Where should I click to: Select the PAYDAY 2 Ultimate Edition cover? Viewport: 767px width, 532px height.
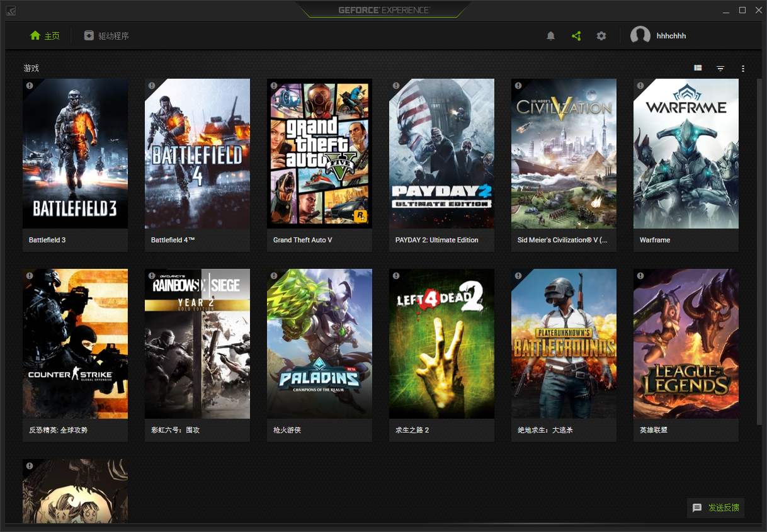tap(441, 154)
